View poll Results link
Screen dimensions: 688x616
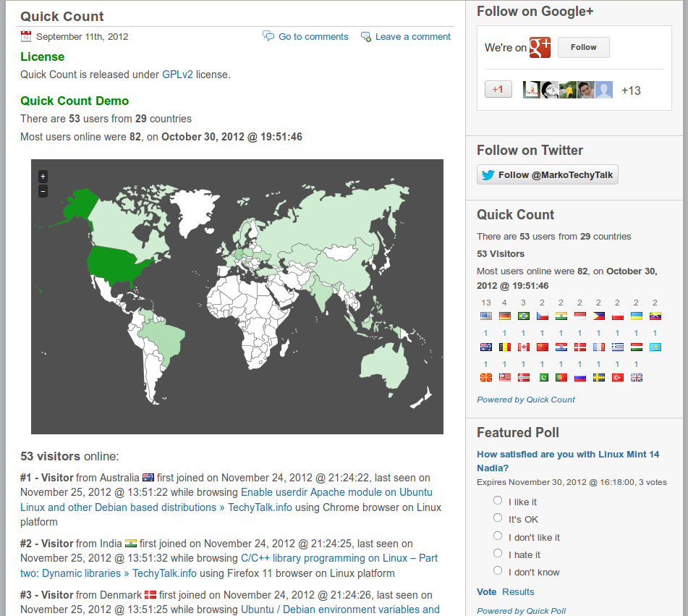pyautogui.click(x=518, y=591)
